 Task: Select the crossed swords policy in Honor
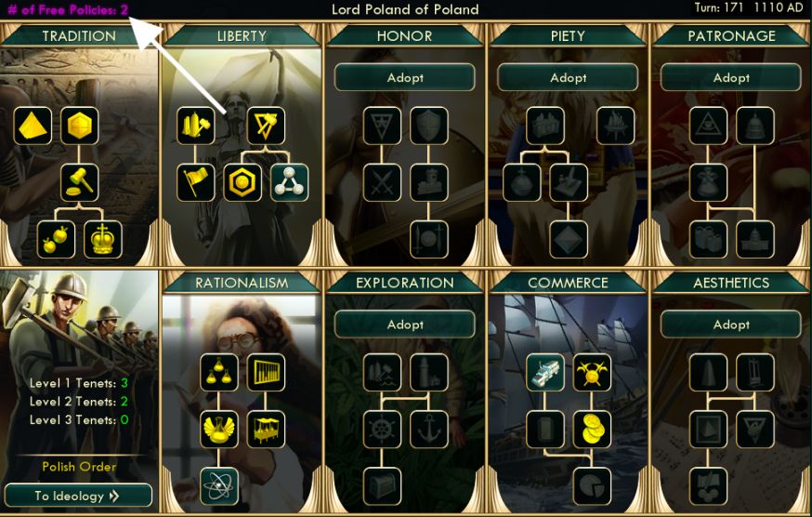382,182
